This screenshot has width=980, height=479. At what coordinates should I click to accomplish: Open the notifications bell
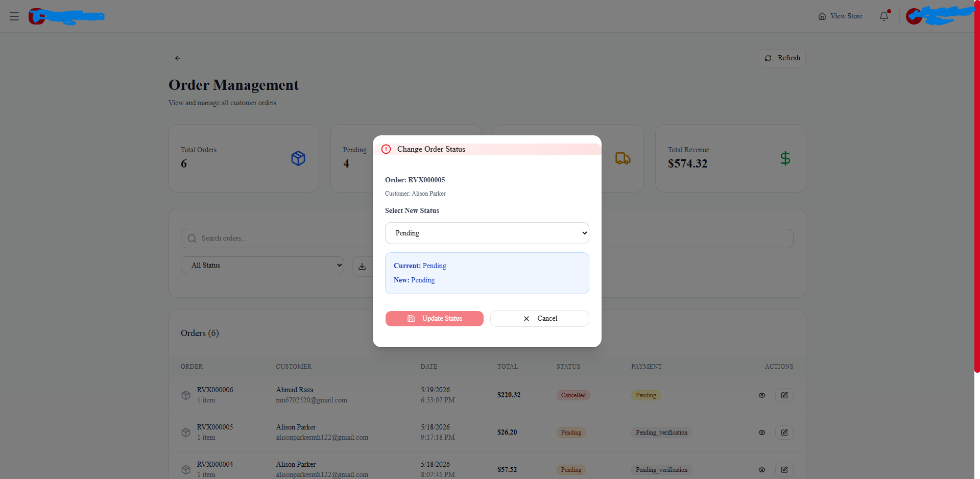(884, 16)
